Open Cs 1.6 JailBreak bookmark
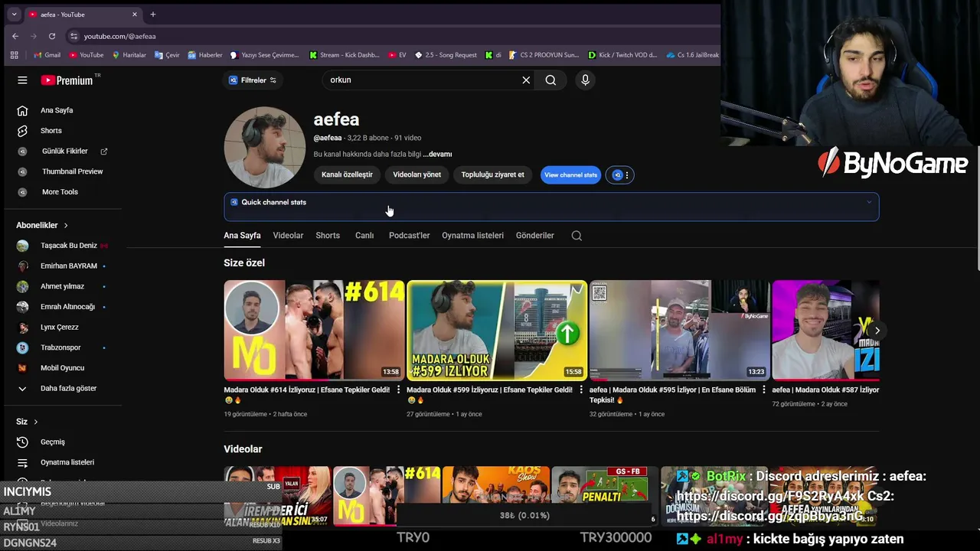This screenshot has width=980, height=551. [692, 55]
